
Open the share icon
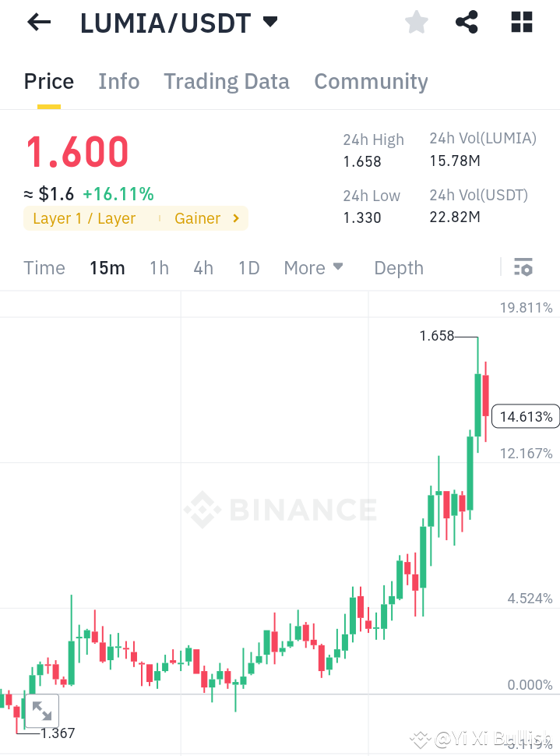[467, 22]
